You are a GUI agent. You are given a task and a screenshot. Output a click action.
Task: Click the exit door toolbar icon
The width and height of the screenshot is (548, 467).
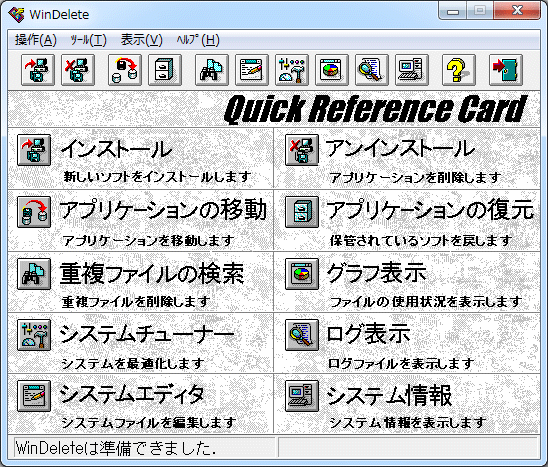506,70
